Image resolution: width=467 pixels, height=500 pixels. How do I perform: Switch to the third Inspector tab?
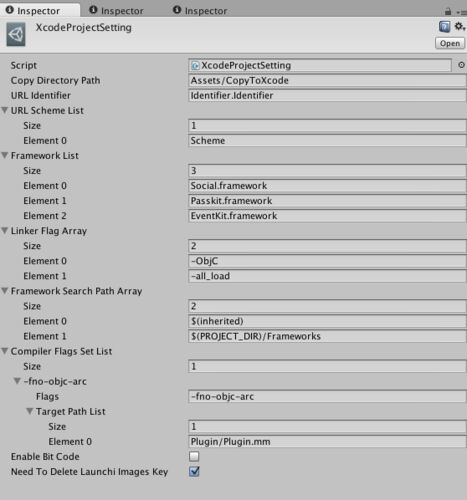200,11
